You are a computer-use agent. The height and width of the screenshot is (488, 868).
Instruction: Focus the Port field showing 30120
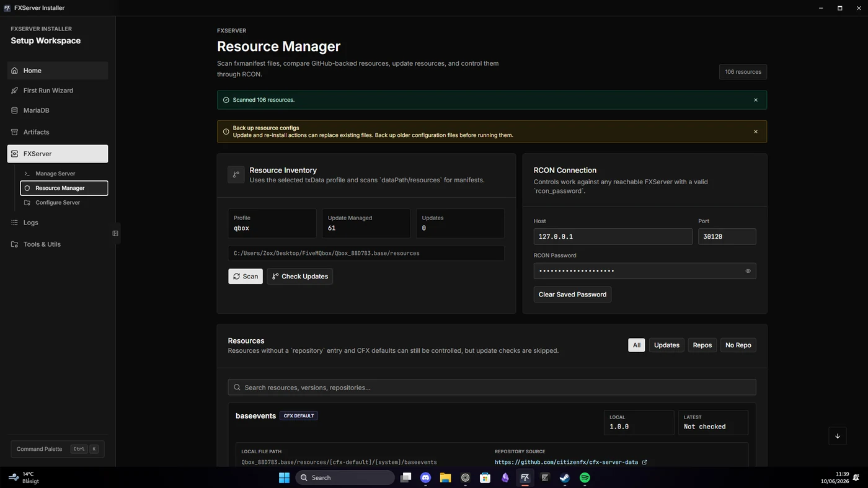[x=727, y=236]
